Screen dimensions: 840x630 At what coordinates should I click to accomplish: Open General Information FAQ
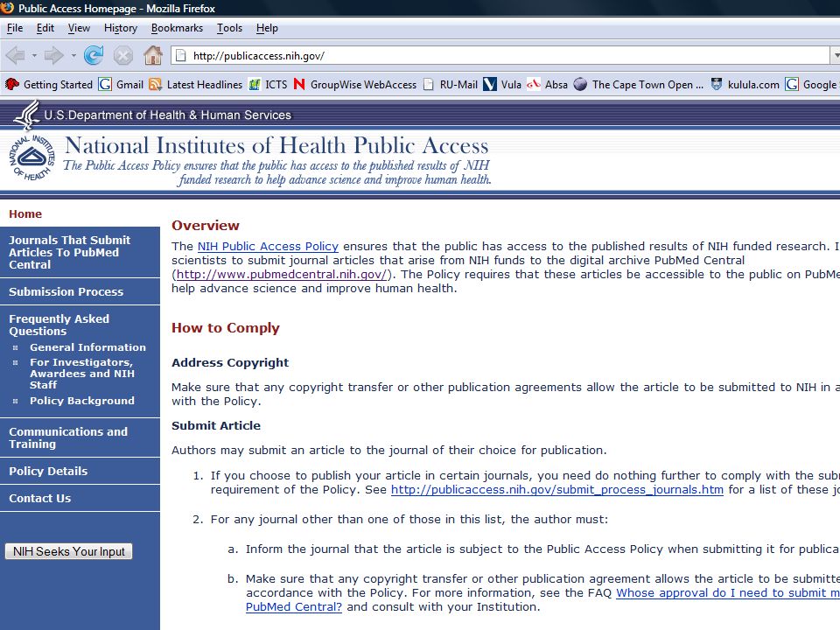click(87, 347)
